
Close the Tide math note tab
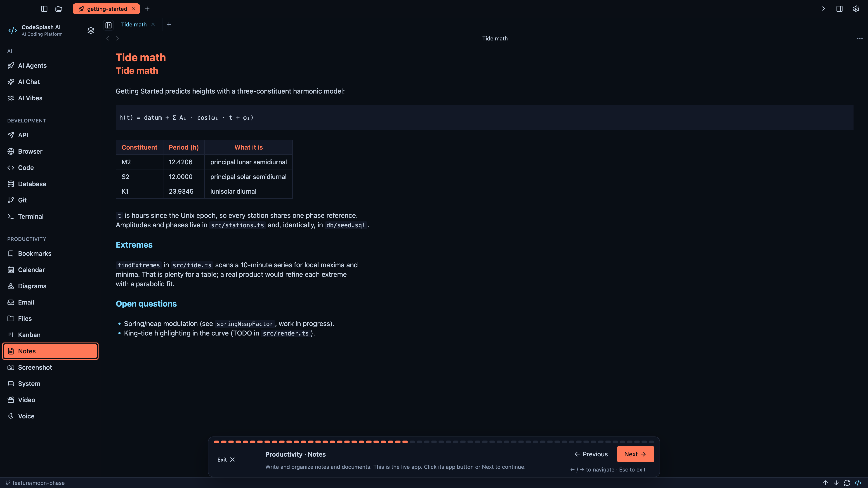[153, 25]
